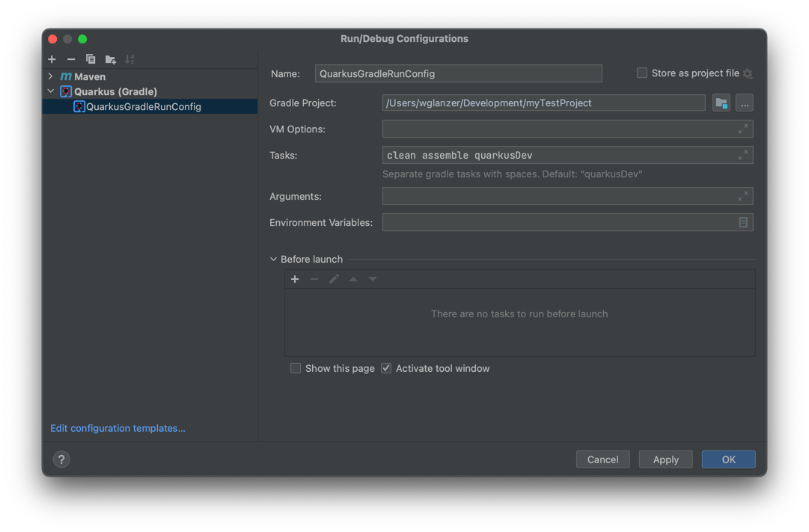Move Before launch task down
The width and height of the screenshot is (809, 532).
coord(373,279)
